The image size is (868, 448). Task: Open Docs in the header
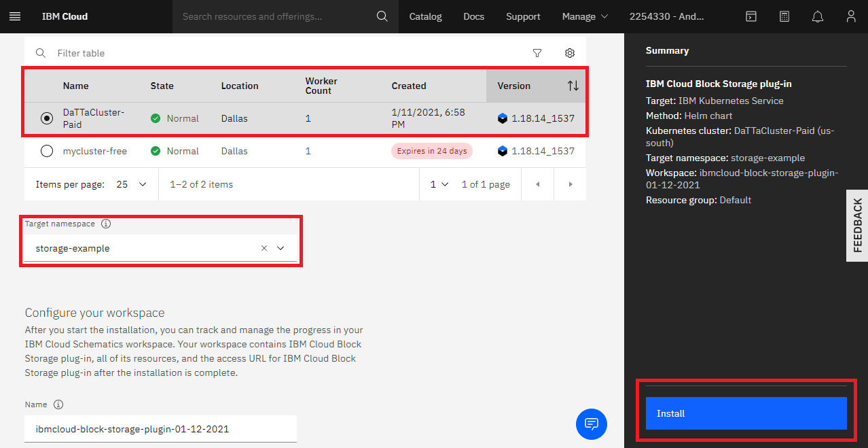coord(474,16)
